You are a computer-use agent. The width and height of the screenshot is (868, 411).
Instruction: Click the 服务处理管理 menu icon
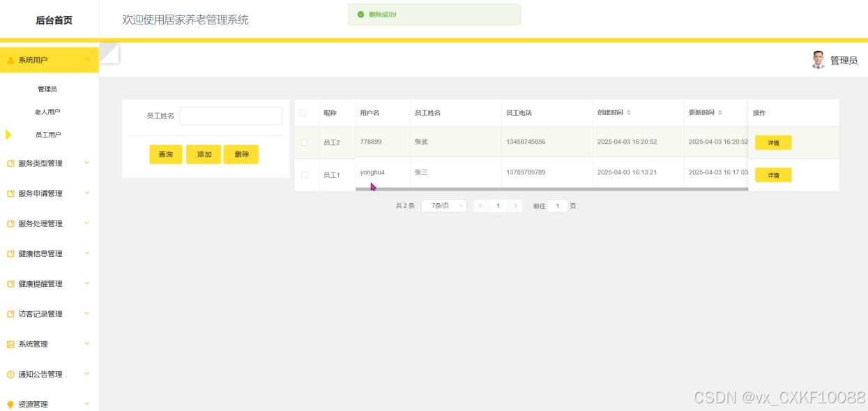pyautogui.click(x=10, y=224)
